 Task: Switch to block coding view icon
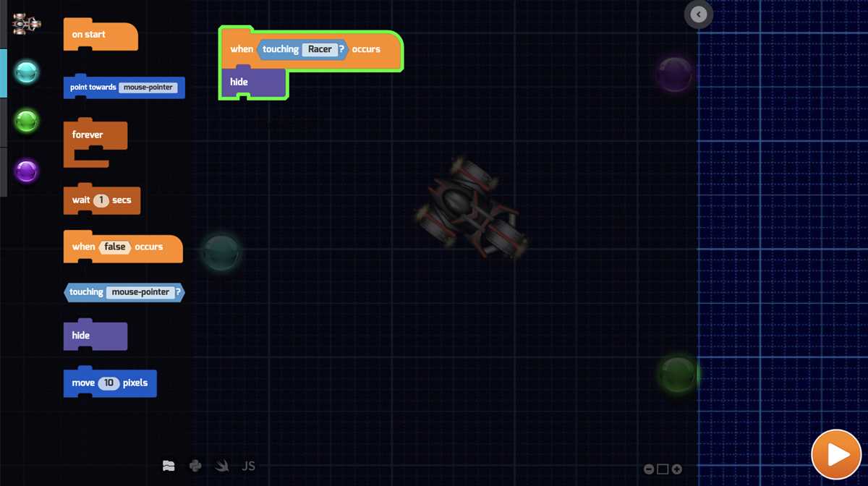[x=169, y=466]
